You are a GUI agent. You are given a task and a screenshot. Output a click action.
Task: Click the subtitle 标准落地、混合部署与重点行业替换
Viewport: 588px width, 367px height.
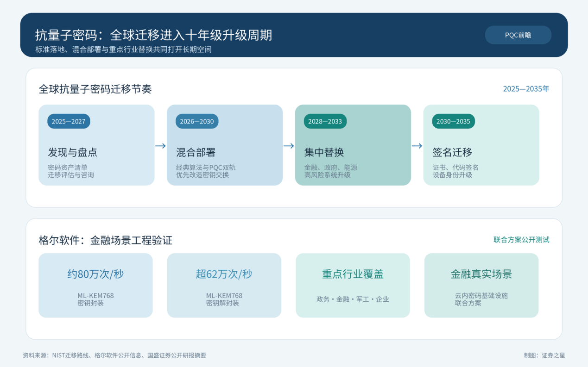click(124, 50)
